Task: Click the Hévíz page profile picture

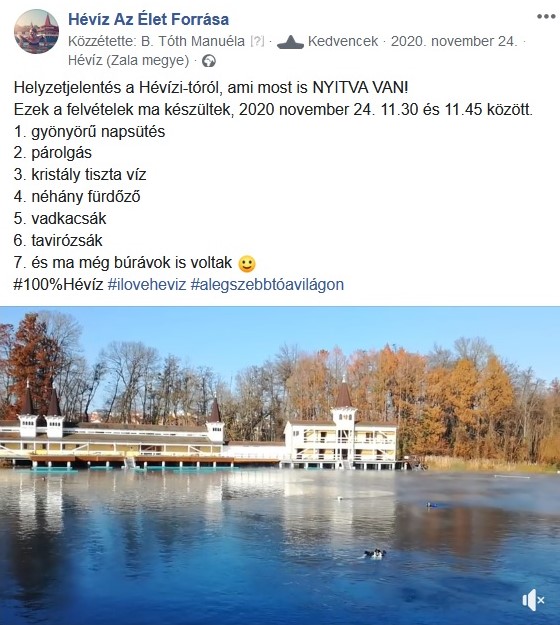Action: coord(36,31)
